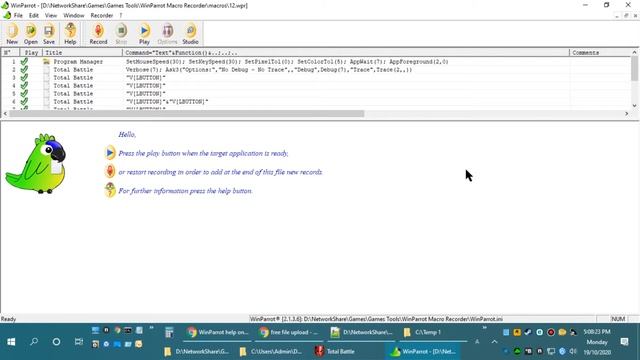Screen dimensions: 640x360
Task: Select the double LBUTTON command in row 6
Action: pyautogui.click(x=167, y=102)
